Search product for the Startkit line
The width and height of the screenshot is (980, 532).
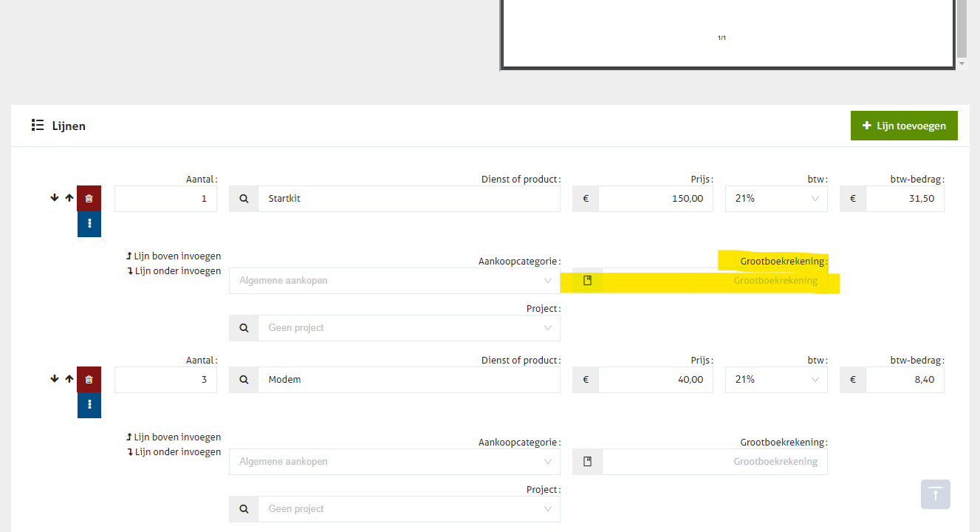(244, 199)
